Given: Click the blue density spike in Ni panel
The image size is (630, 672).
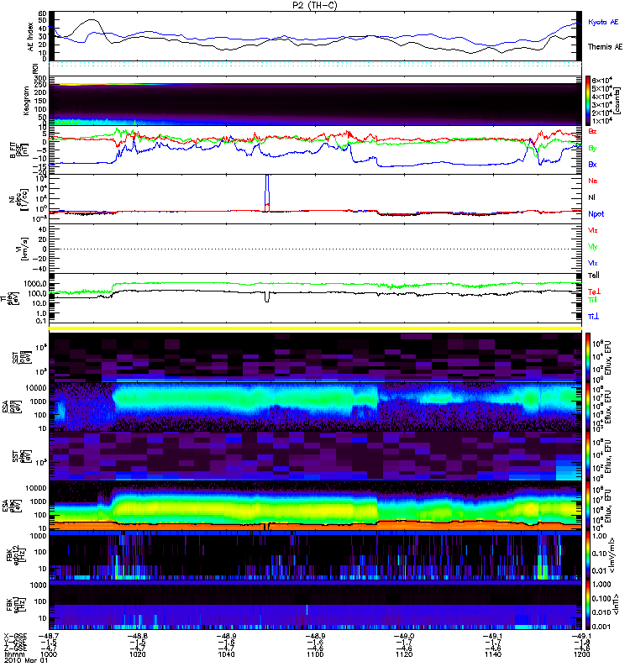Looking at the screenshot, I should pos(267,192).
